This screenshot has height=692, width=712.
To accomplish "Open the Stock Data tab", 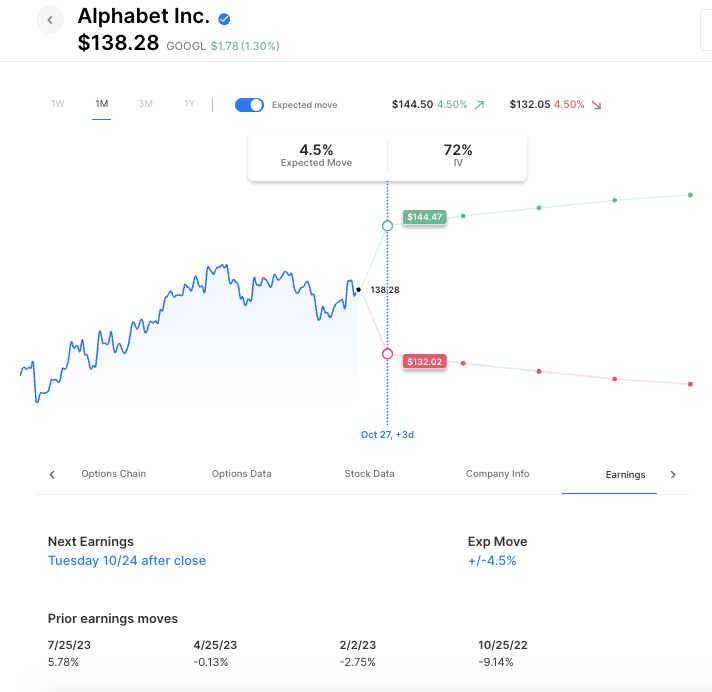I will point(369,474).
